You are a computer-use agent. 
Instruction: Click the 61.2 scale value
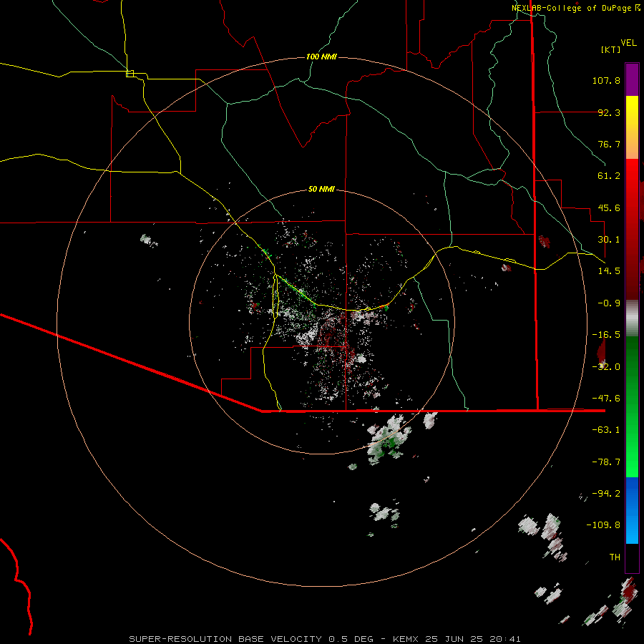click(x=609, y=176)
